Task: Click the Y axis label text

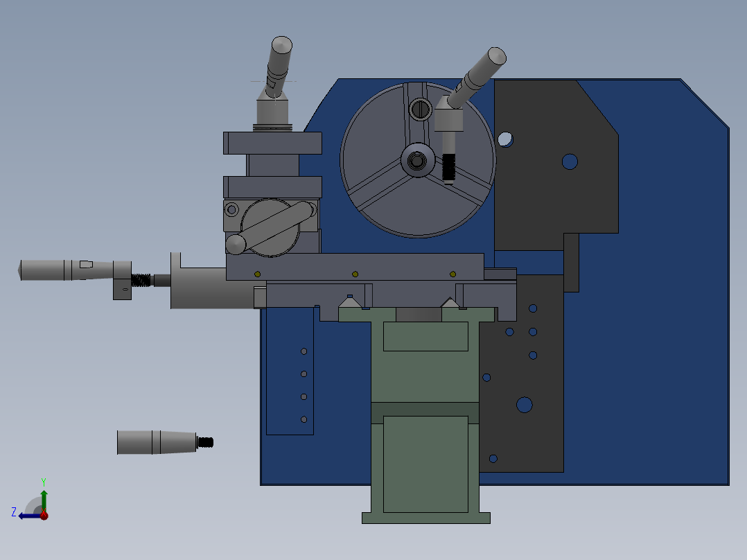Action: click(x=44, y=481)
